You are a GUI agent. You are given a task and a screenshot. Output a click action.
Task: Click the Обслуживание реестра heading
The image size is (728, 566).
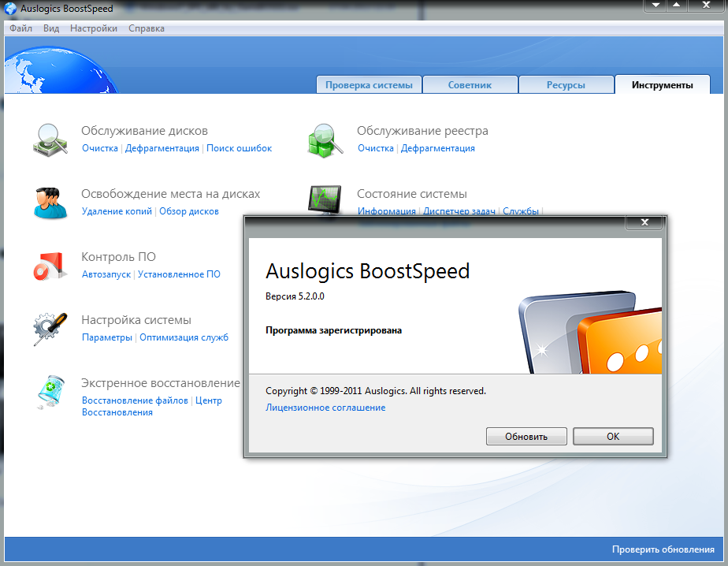click(x=422, y=131)
